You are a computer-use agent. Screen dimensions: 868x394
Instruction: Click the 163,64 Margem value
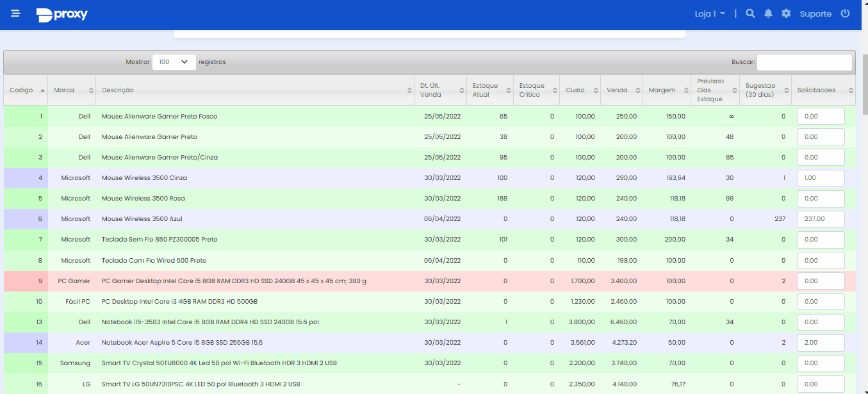coord(677,178)
